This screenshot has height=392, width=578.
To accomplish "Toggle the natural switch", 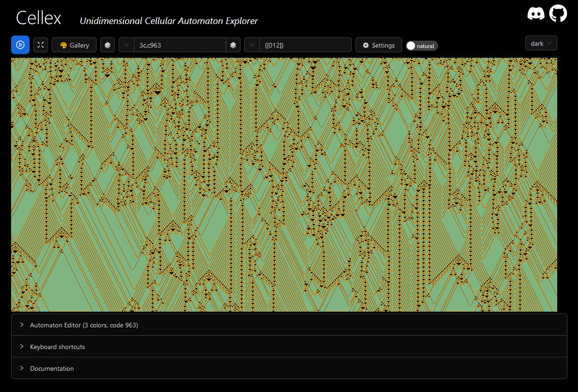I will coord(421,46).
